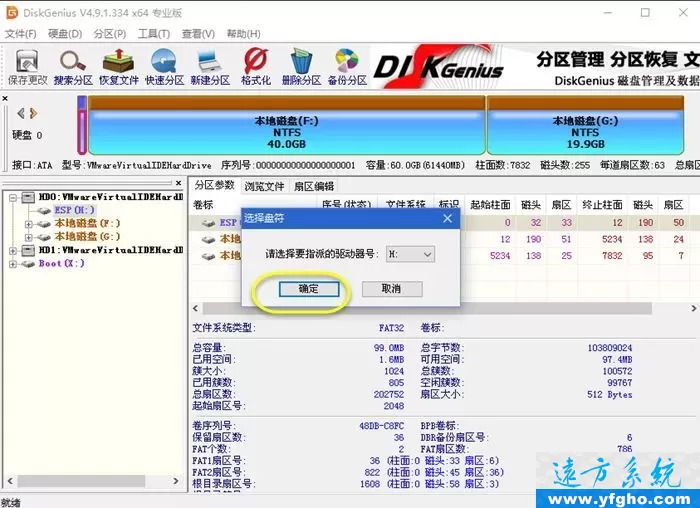Click the small ESP partition bar in disk map

tap(82, 125)
